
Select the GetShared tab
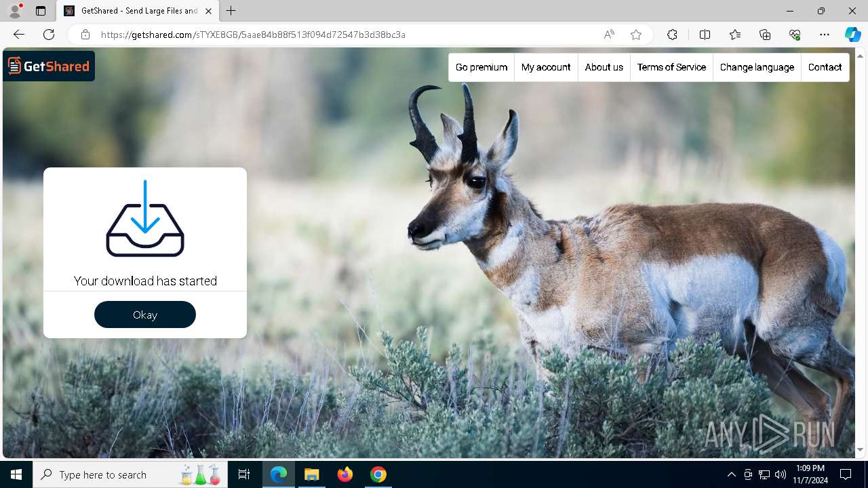pos(137,11)
